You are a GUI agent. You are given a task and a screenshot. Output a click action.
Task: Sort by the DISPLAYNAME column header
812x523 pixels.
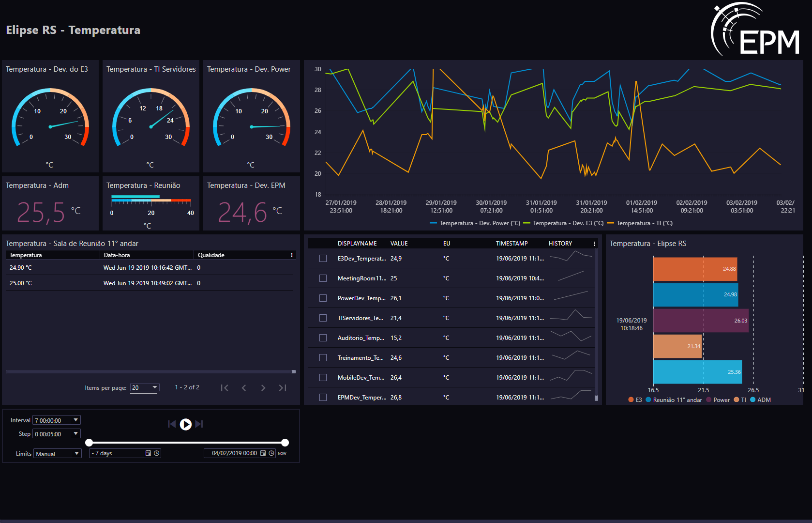[357, 244]
